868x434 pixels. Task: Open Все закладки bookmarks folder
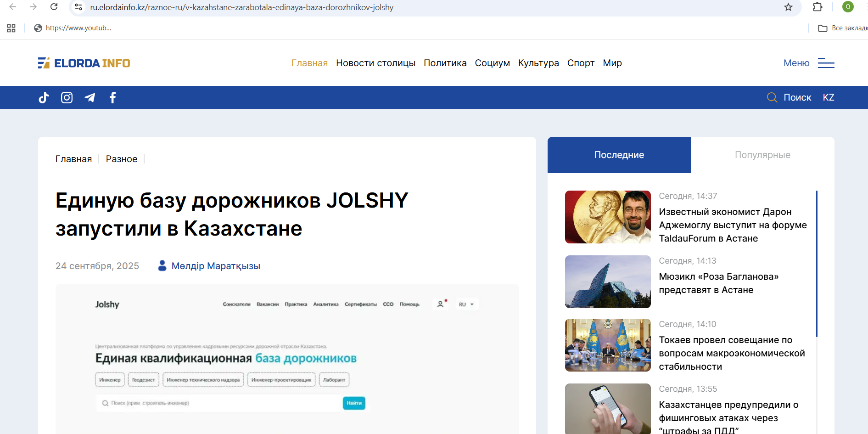tap(843, 28)
